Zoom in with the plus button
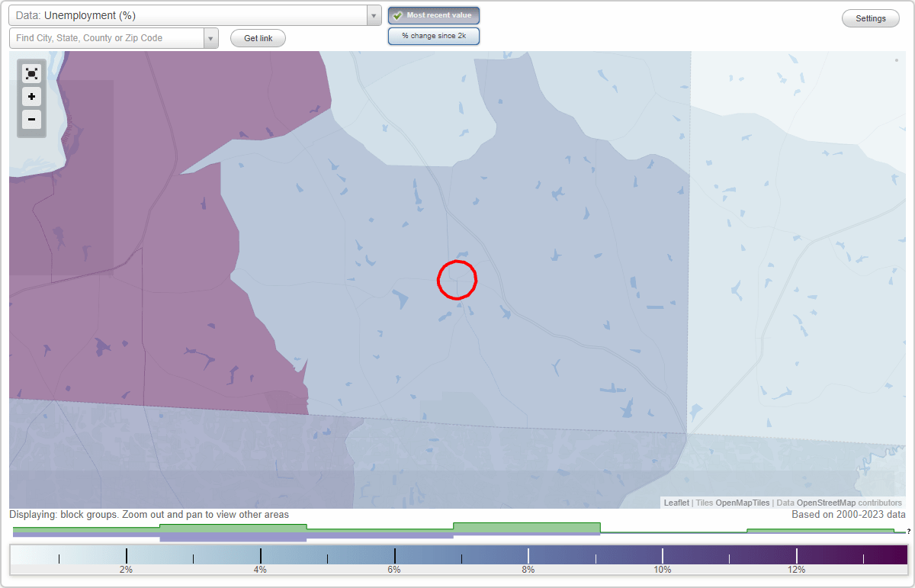915x588 pixels. (31, 97)
